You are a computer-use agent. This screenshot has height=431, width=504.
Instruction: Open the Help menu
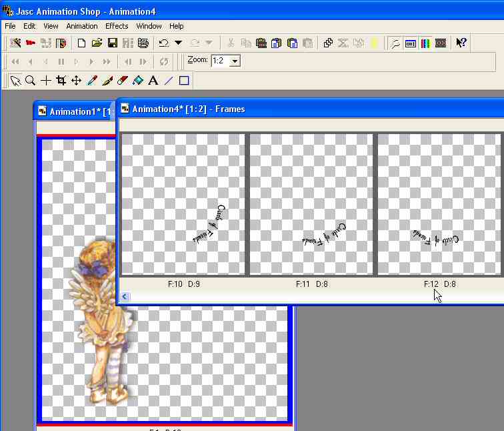coord(177,26)
